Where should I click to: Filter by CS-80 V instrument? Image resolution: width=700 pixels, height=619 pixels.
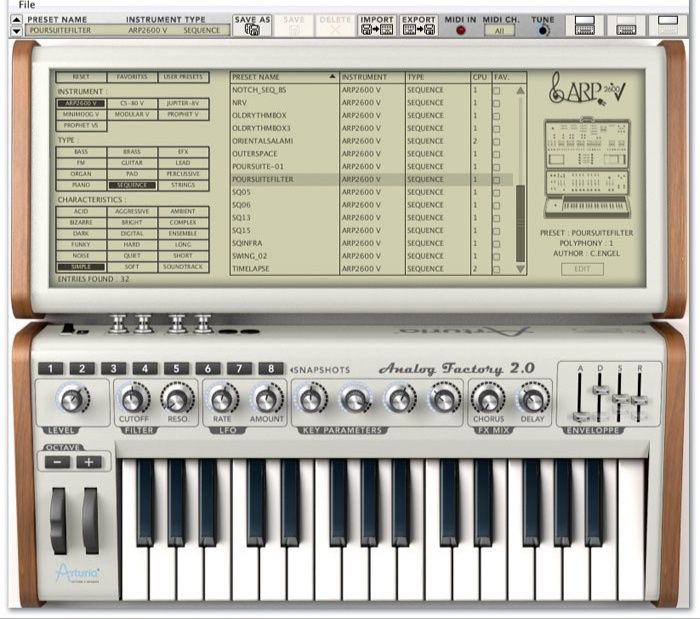[x=132, y=103]
